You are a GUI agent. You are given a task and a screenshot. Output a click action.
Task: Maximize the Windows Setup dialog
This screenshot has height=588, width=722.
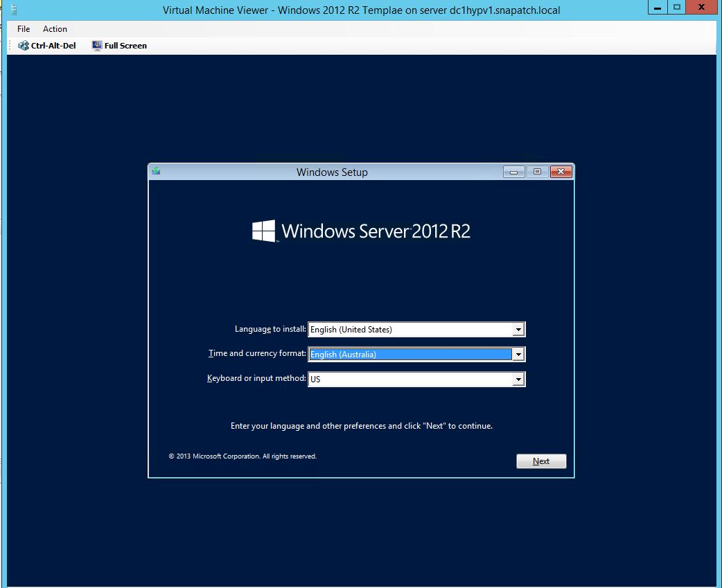click(537, 172)
